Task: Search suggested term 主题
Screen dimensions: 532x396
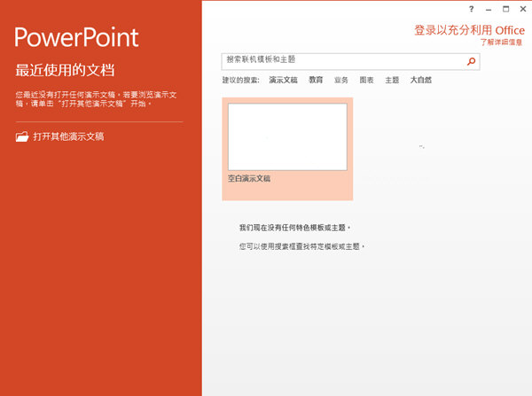Action: (392, 80)
